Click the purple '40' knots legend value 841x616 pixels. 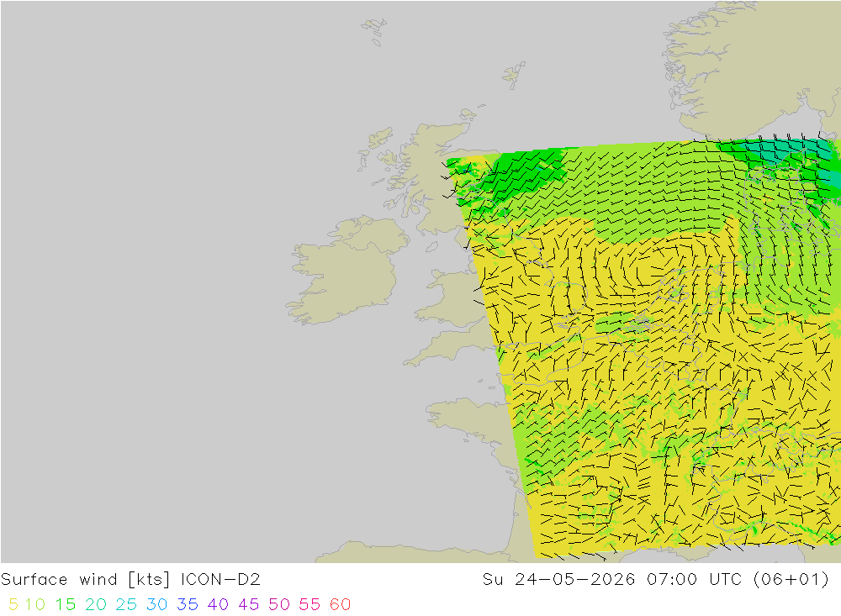pos(218,604)
